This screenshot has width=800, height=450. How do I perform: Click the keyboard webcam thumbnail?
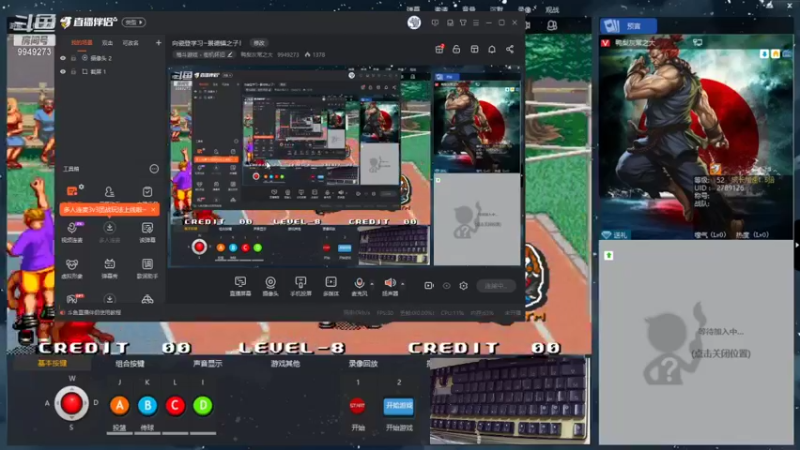pyautogui.click(x=509, y=401)
